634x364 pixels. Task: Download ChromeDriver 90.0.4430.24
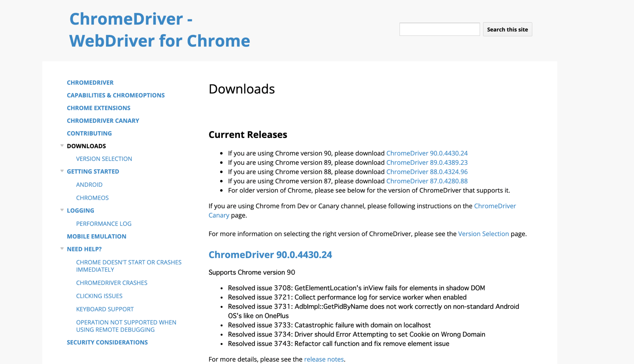click(427, 153)
